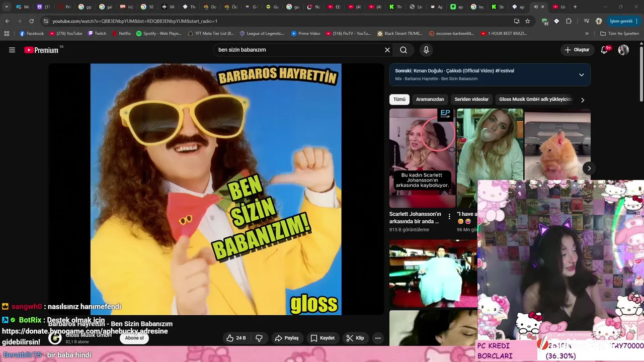Open YouTube notifications bell
This screenshot has height=362, width=644.
(x=604, y=50)
